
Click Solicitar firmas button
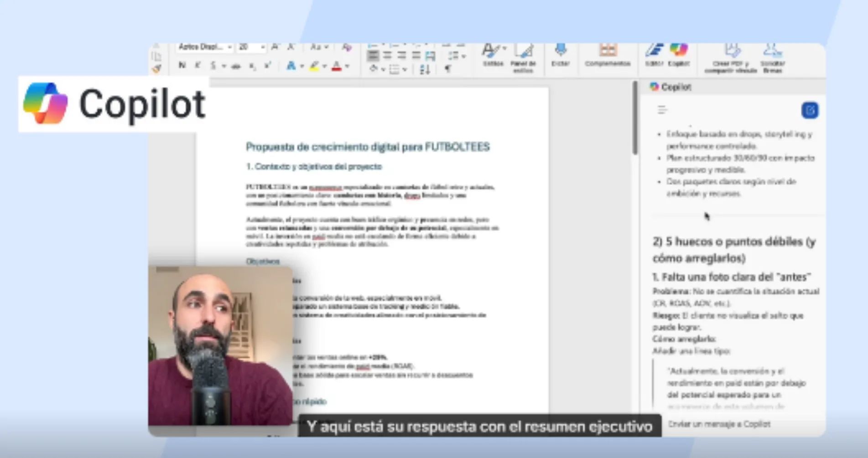(x=772, y=57)
